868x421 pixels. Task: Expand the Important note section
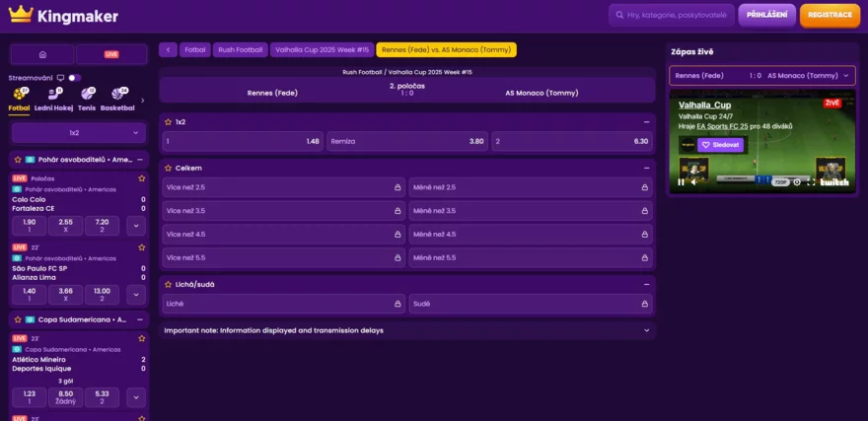click(647, 330)
